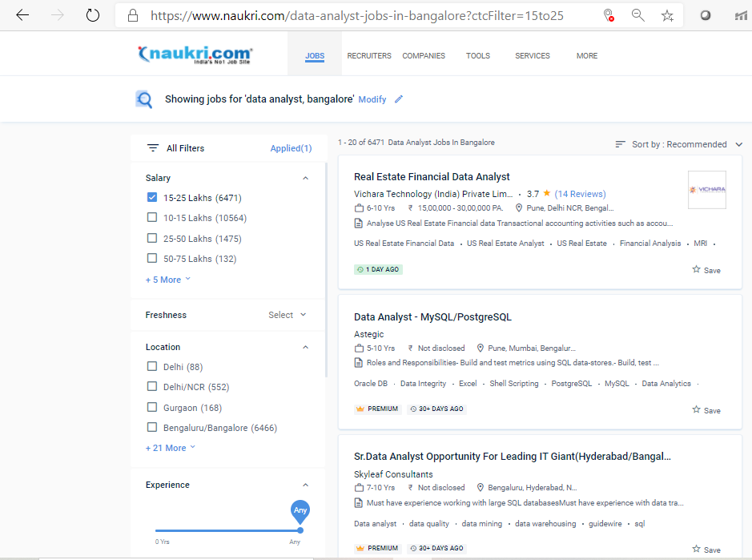Check the 50-75 Lakhs salary checkbox
Image resolution: width=752 pixels, height=560 pixels.
pyautogui.click(x=152, y=258)
